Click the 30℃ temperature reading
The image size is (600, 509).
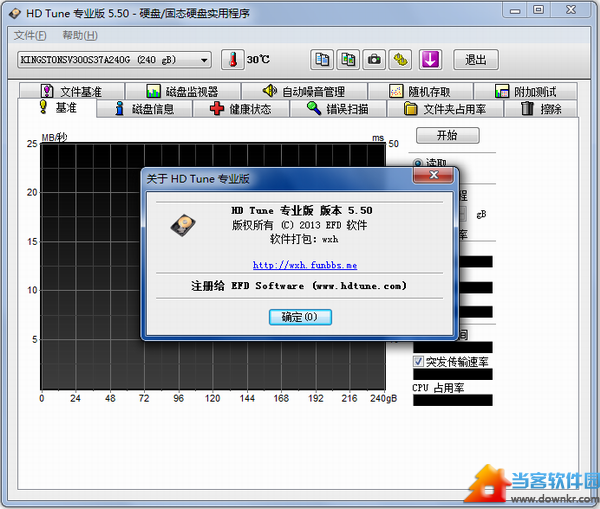pyautogui.click(x=258, y=60)
